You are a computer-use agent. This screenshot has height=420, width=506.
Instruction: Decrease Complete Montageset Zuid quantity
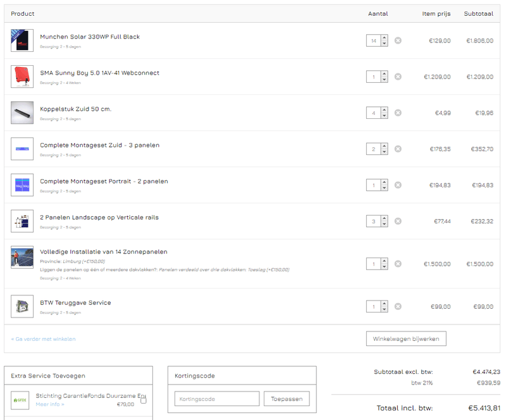tap(384, 152)
